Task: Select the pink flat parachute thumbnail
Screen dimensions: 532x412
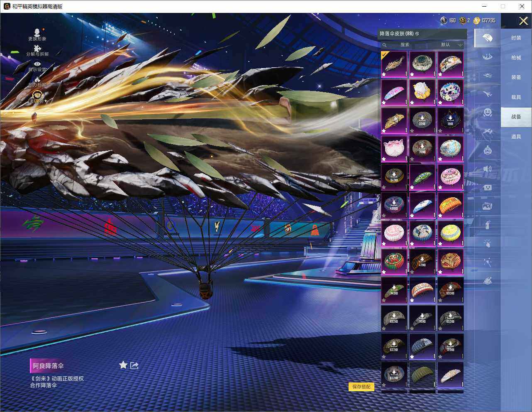Action: pos(394,92)
